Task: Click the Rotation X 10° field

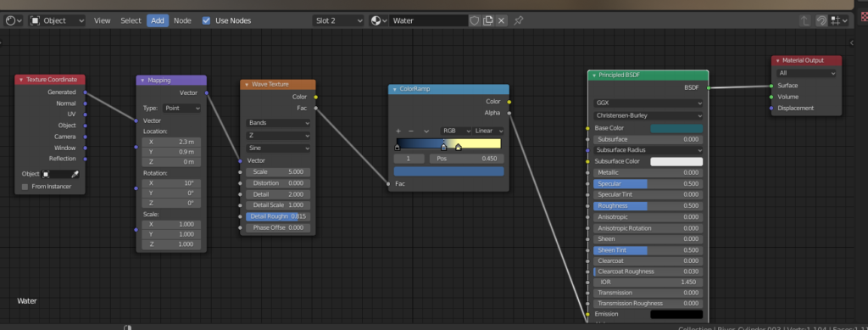Action: pyautogui.click(x=171, y=182)
